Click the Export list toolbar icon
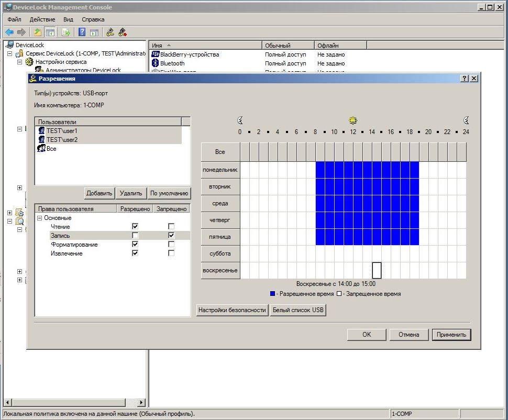Viewport: 508px width, 420px height. click(66, 32)
